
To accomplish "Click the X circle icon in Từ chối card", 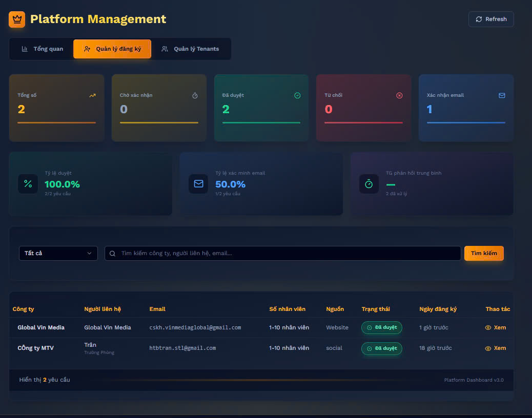I will pyautogui.click(x=400, y=95).
